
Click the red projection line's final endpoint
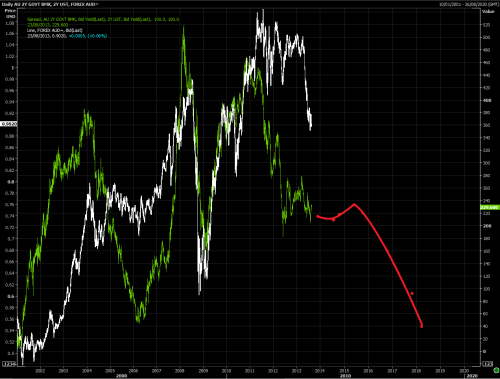(422, 326)
